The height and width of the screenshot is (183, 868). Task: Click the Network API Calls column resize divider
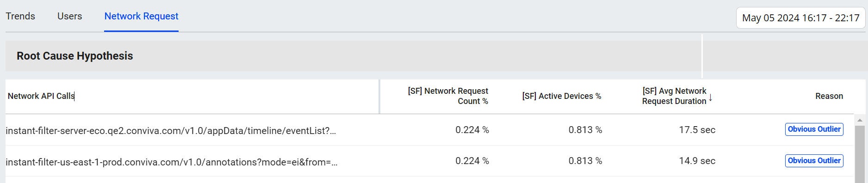(379, 97)
